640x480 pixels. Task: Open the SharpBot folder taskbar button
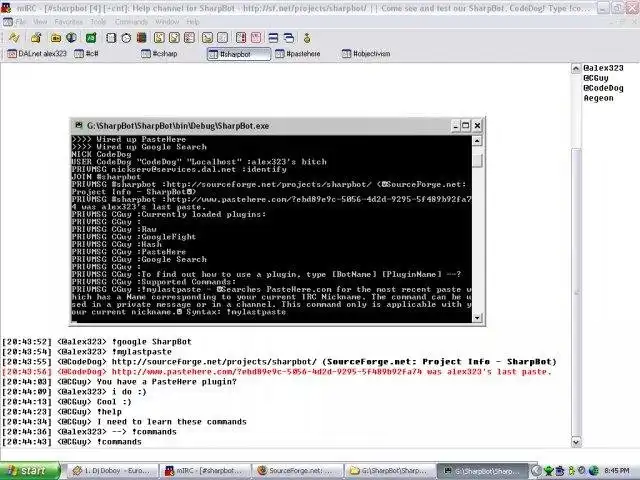click(389, 471)
